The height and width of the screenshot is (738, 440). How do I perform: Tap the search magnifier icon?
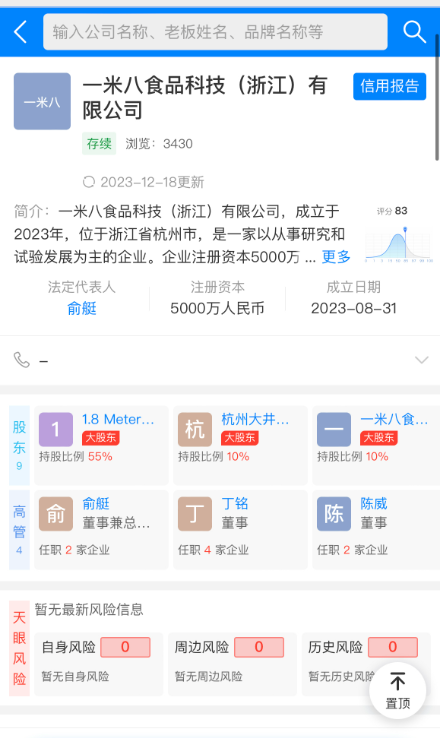point(414,32)
